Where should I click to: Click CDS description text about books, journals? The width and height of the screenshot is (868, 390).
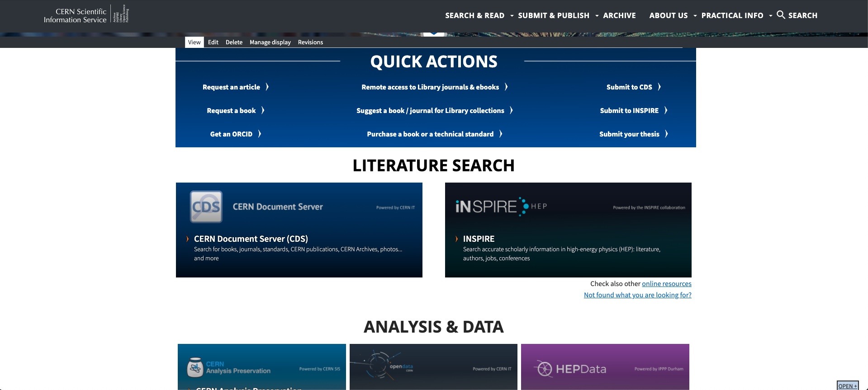pos(298,254)
